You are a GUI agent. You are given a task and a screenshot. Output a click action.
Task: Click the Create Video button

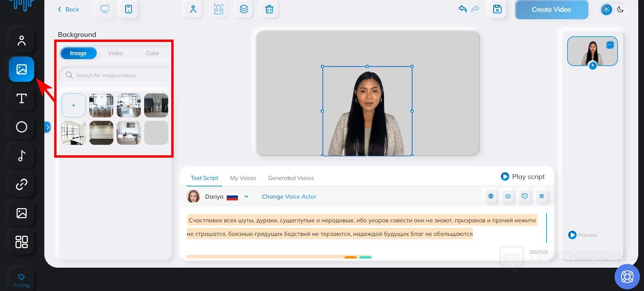551,10
